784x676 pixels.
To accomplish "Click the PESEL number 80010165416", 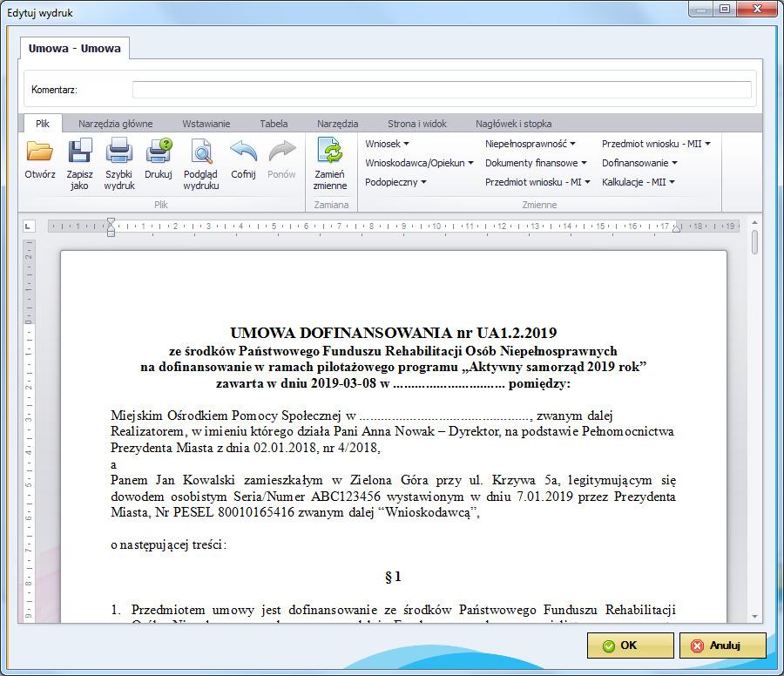I will 256,512.
